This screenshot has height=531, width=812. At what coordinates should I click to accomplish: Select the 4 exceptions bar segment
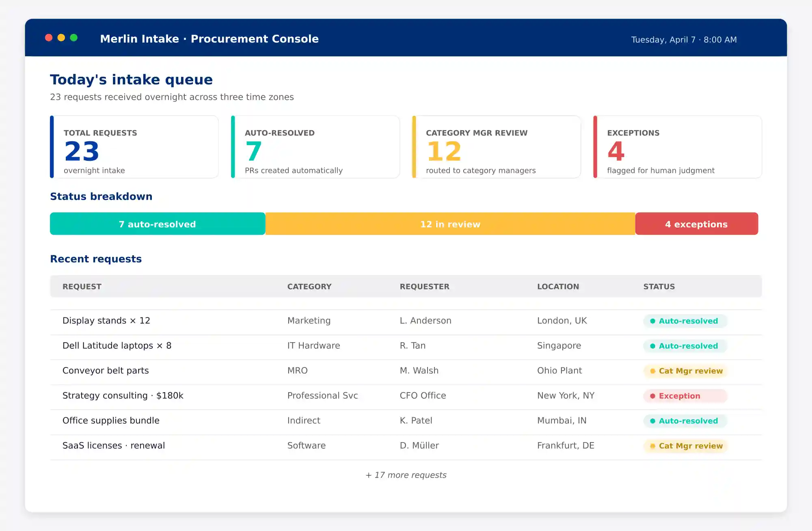696,224
